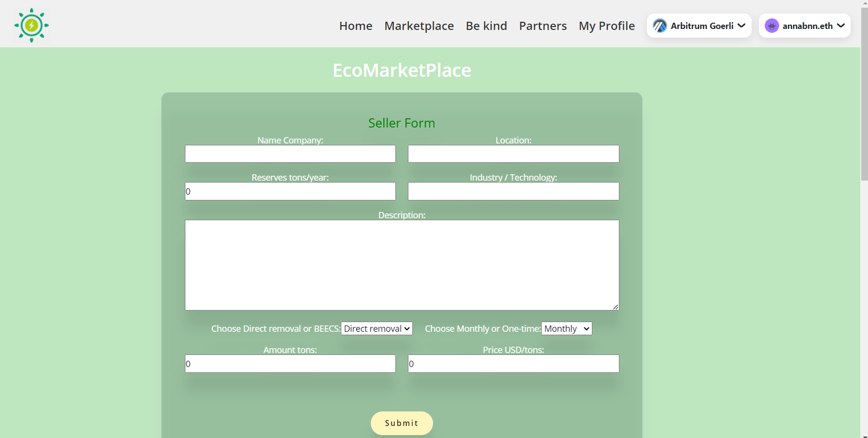Click the annabnn.eth avatar icon
This screenshot has width=868, height=438.
772,26
